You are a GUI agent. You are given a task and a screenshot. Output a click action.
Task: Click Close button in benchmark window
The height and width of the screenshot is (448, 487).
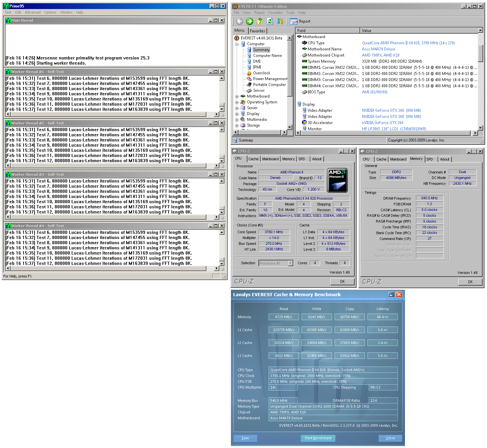390,438
